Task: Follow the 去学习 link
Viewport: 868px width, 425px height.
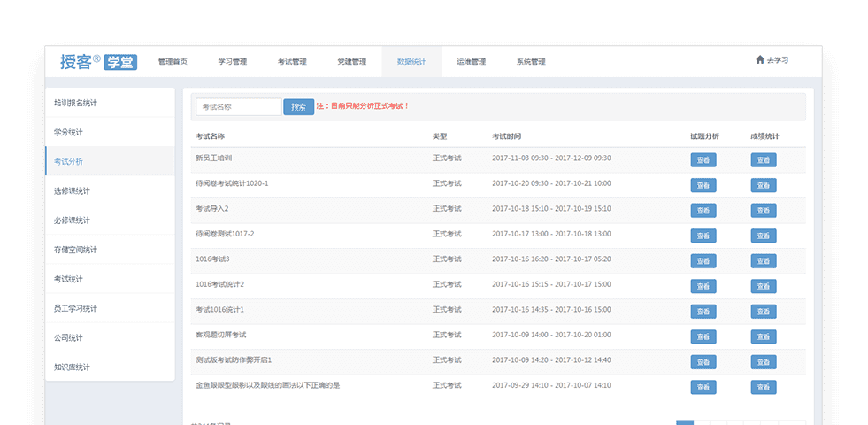Action: [x=778, y=60]
